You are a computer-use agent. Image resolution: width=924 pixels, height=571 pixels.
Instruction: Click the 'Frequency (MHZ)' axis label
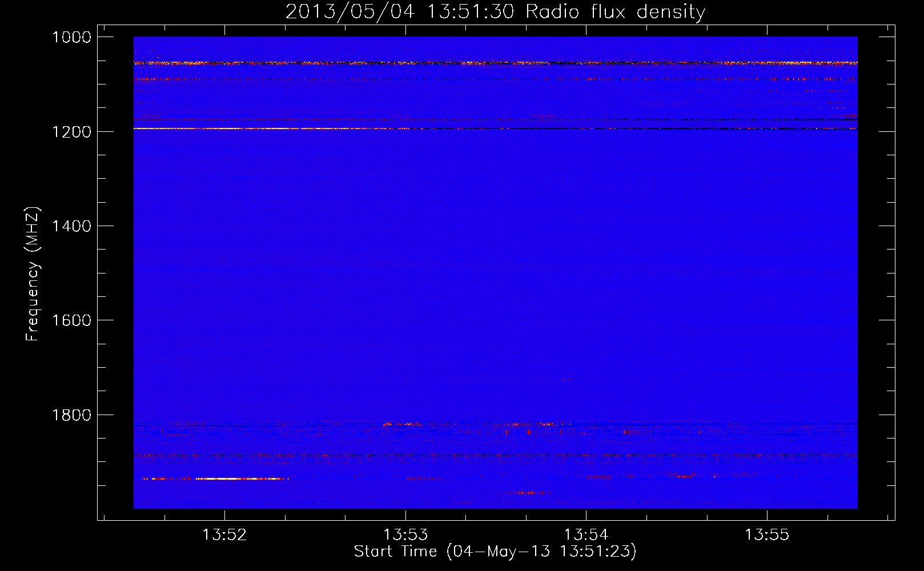(x=33, y=274)
